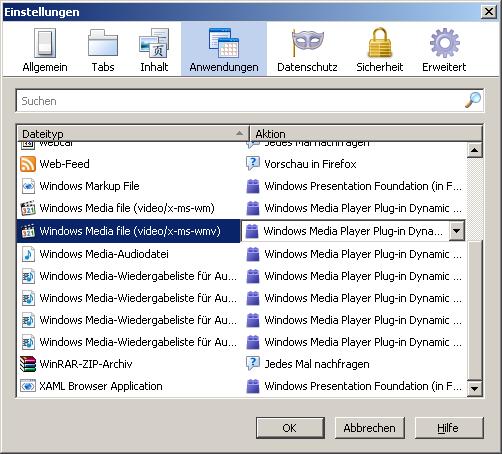
Task: Open the Erweitert settings tab
Action: tap(444, 50)
